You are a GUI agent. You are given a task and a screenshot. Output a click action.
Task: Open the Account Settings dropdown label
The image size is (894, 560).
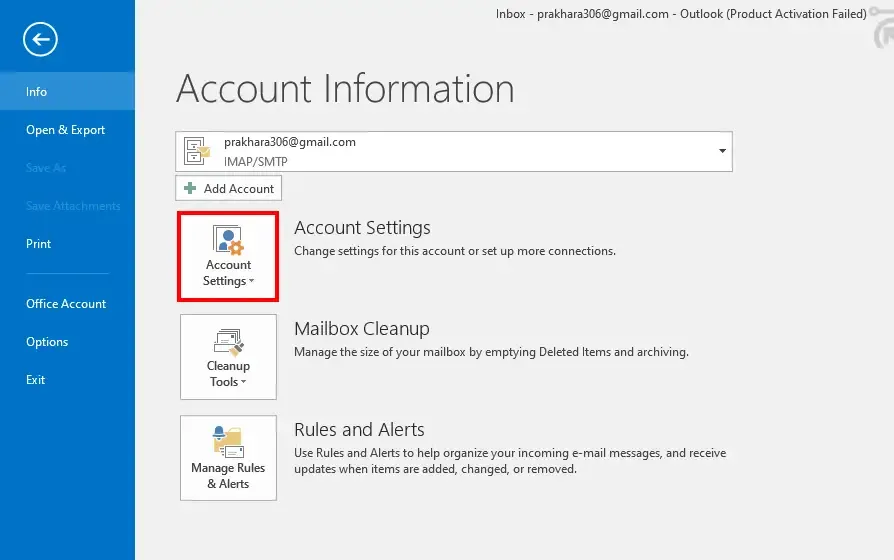(228, 273)
